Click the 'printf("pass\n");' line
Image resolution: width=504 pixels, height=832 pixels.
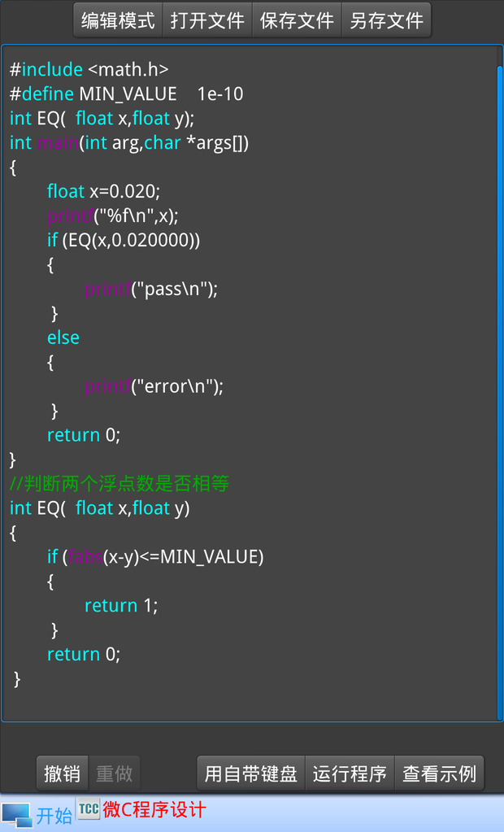tap(151, 290)
